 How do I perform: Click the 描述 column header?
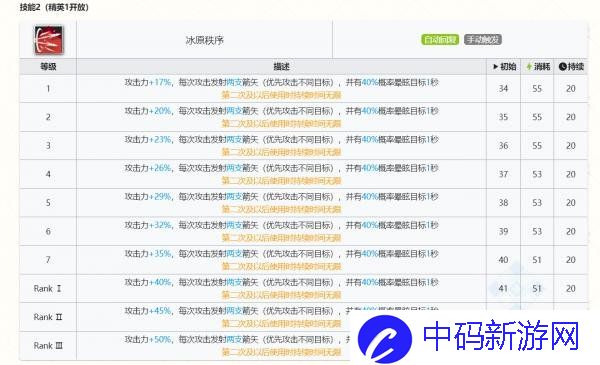coord(281,67)
